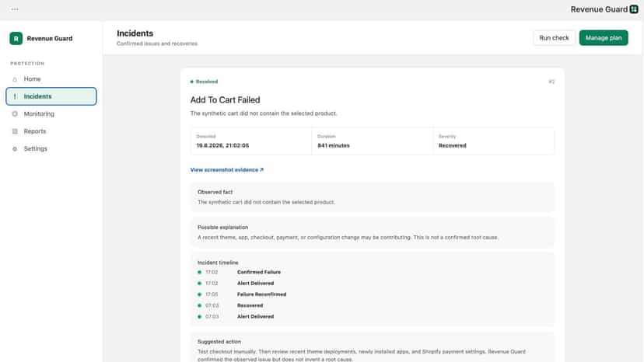This screenshot has width=644, height=362.
Task: Click the detected date 19.8.2026, 21:02:05
Action: [x=222, y=145]
